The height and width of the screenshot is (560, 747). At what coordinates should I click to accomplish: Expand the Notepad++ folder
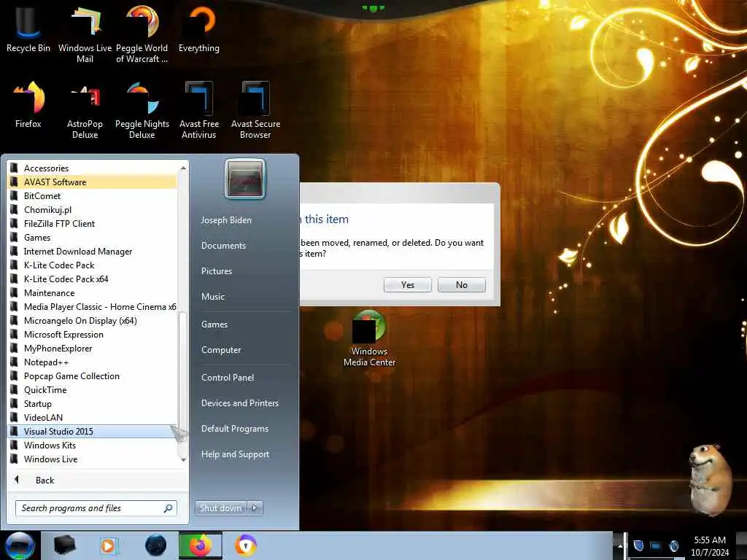(93, 362)
